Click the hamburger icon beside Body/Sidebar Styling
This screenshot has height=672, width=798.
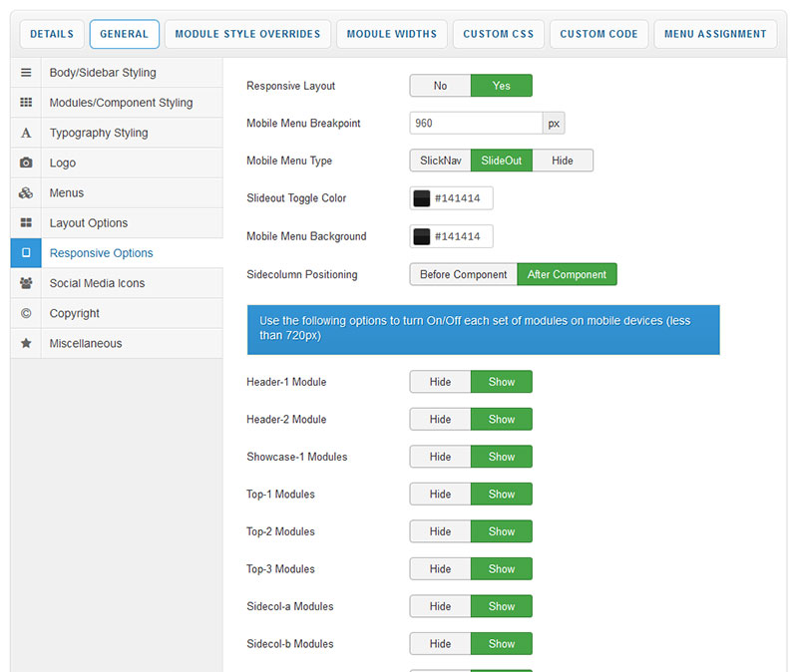pyautogui.click(x=26, y=73)
